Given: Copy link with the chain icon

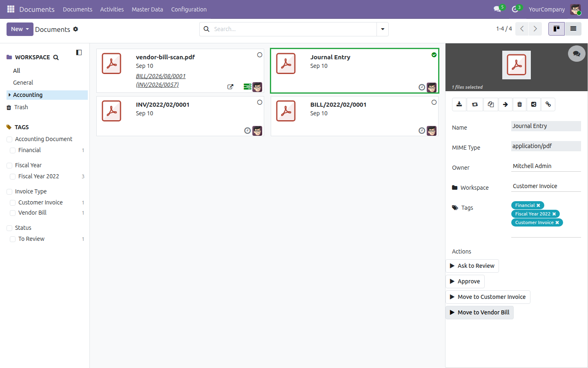Looking at the screenshot, I should point(548,104).
